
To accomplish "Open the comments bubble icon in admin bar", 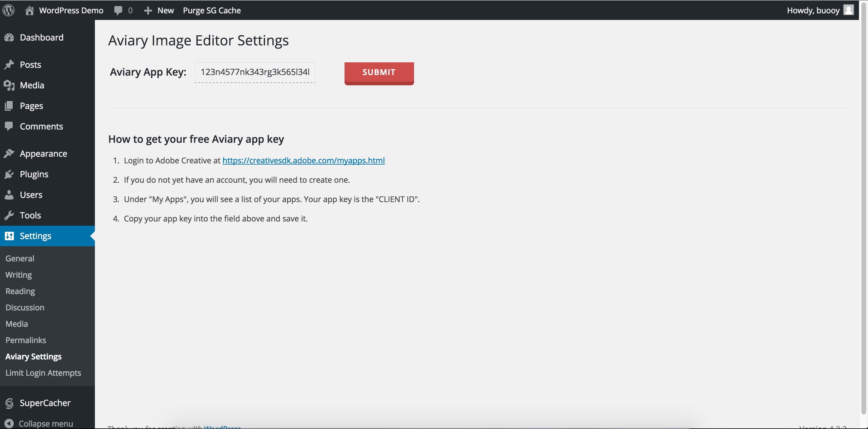I will [118, 11].
